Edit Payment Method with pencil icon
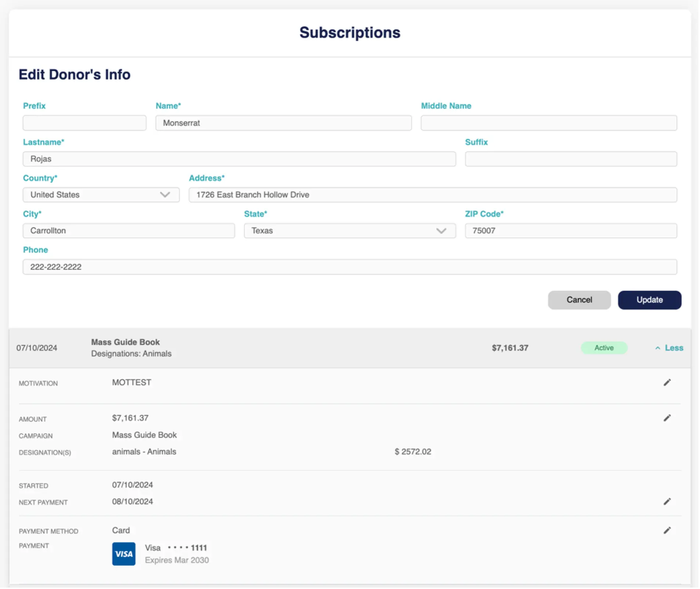This screenshot has height=589, width=700. coord(667,530)
